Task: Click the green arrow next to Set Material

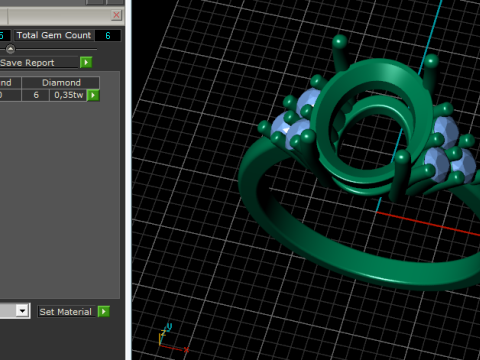Action: pos(104,312)
